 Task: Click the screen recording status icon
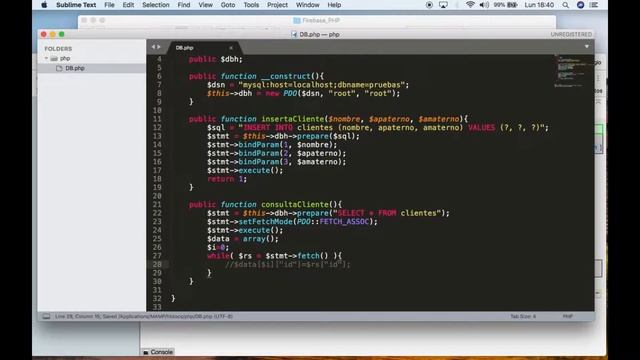(429, 5)
